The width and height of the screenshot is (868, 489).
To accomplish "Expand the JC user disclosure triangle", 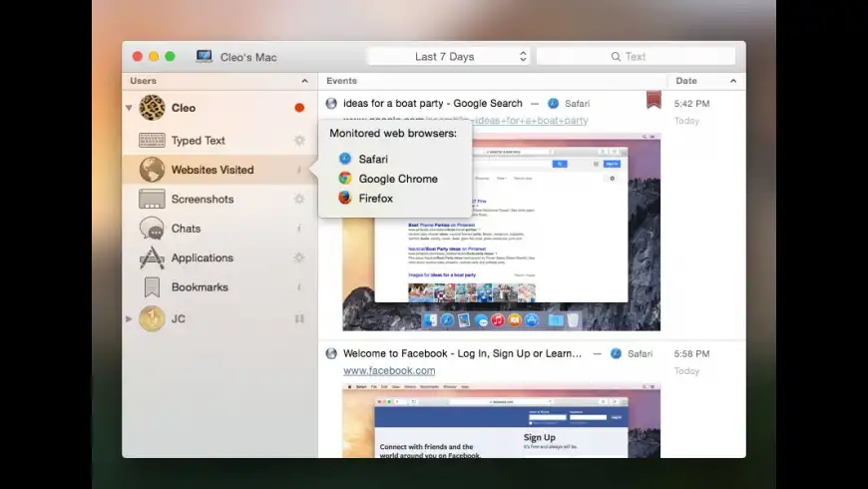I will click(129, 319).
